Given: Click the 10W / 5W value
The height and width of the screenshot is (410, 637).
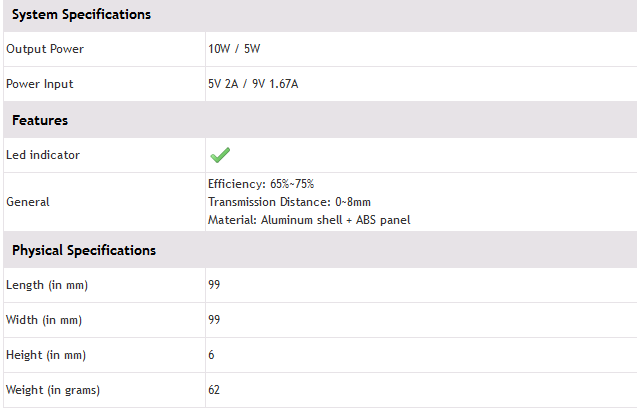Looking at the screenshot, I should 231,49.
